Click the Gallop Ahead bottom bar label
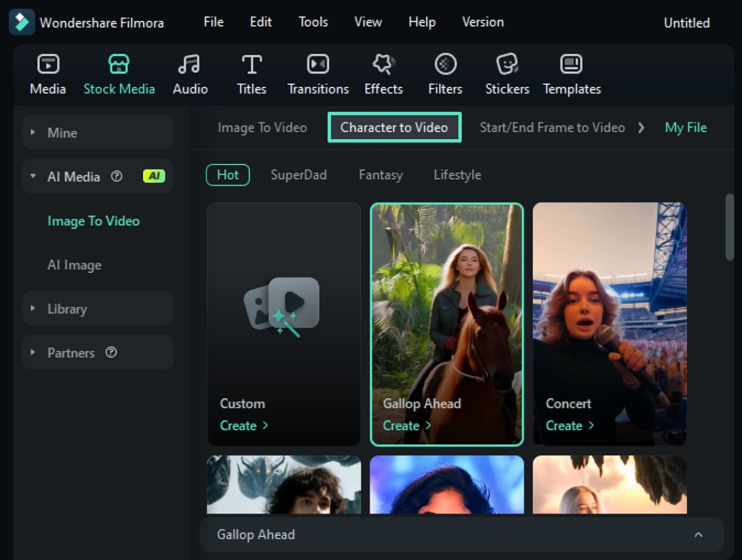742x560 pixels. [x=256, y=534]
